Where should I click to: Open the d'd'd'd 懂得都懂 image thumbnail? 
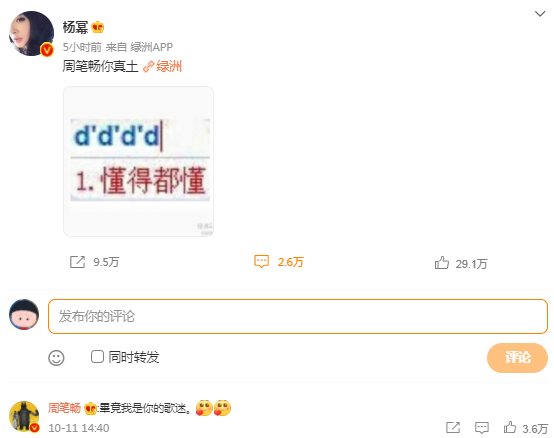pyautogui.click(x=138, y=161)
